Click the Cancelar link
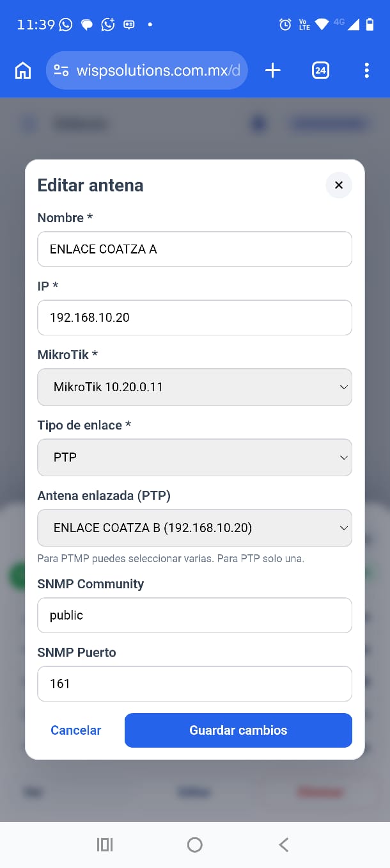390x868 pixels. coord(76,730)
